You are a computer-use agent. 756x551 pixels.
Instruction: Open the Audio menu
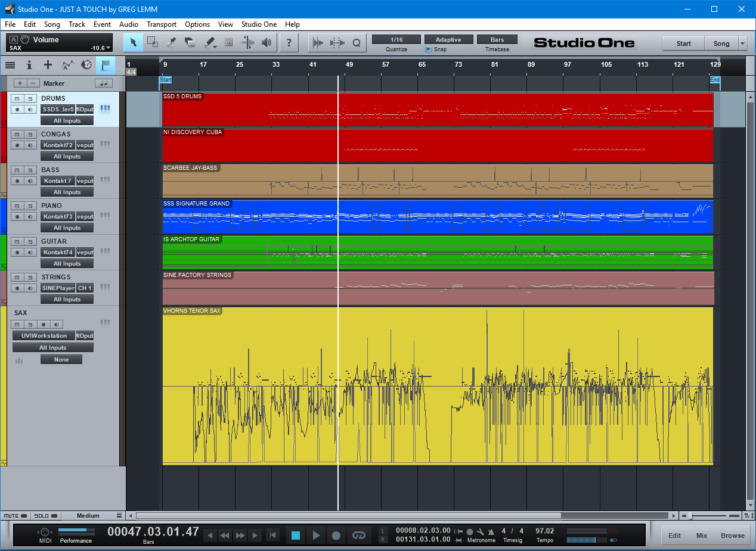128,24
